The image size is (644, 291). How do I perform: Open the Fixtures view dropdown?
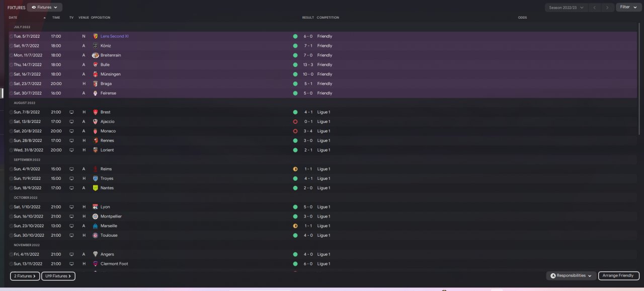[45, 8]
